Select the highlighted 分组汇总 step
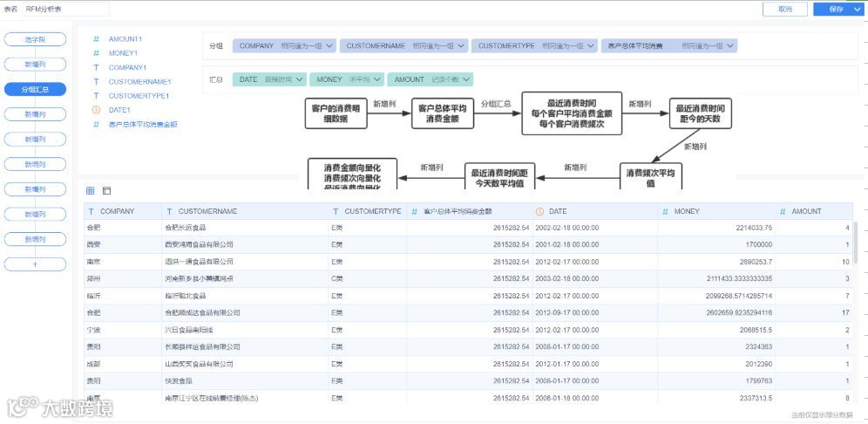868x424 pixels. point(35,89)
